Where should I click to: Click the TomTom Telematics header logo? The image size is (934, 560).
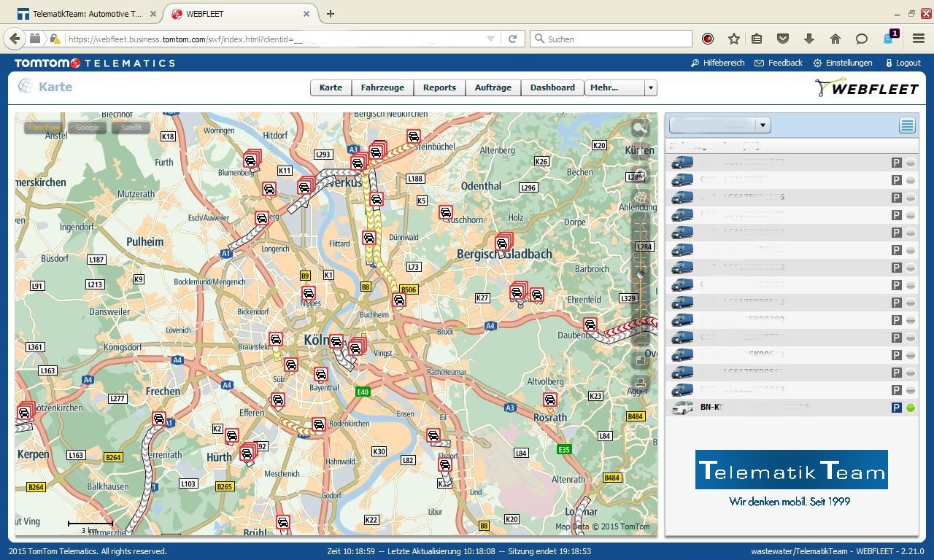coord(95,63)
